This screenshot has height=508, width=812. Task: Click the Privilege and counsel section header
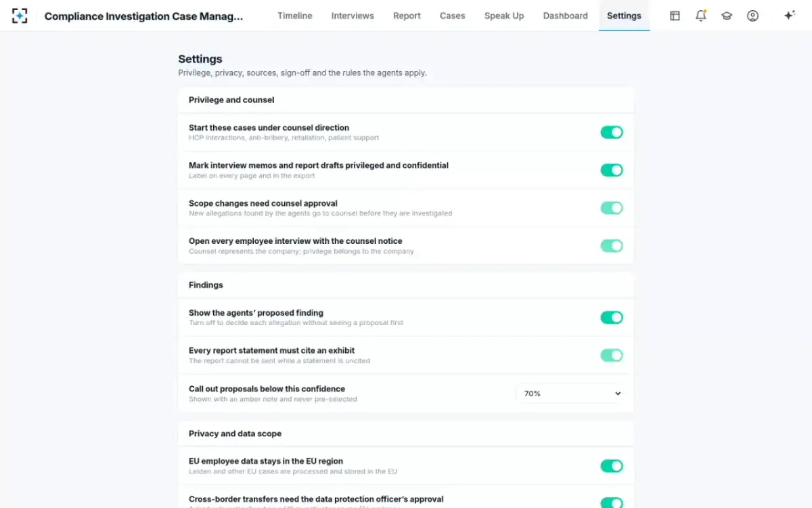point(231,100)
